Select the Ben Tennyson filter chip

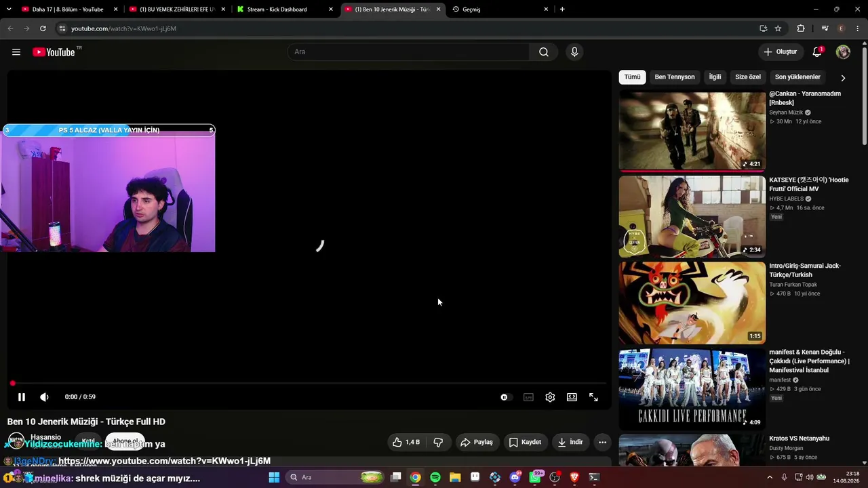[675, 77]
